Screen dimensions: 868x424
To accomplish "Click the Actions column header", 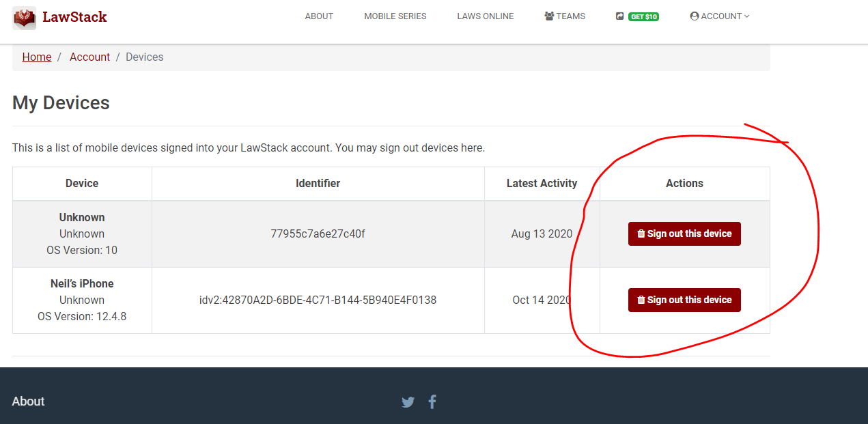I will point(685,184).
